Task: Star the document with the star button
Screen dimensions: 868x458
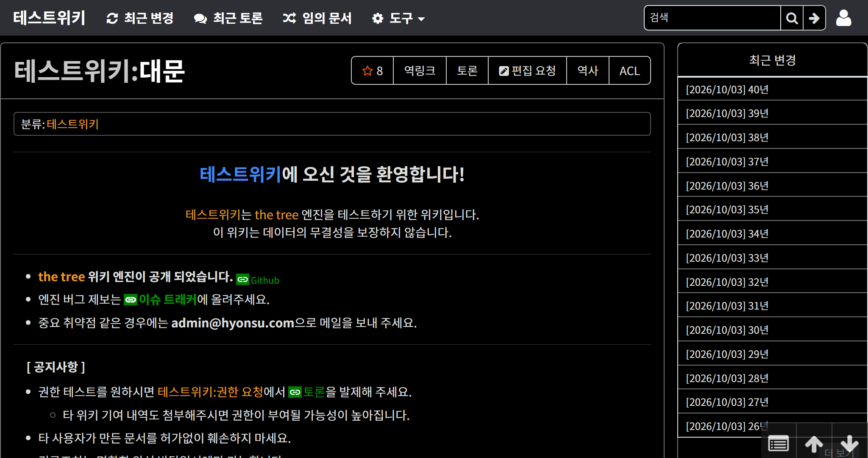Action: click(x=373, y=70)
